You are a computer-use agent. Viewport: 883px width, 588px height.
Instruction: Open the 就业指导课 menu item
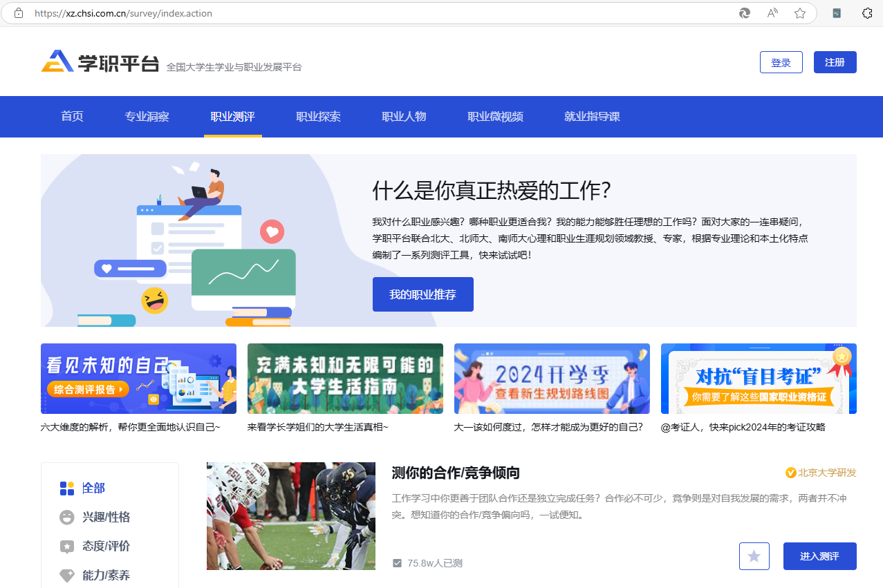[x=592, y=117]
